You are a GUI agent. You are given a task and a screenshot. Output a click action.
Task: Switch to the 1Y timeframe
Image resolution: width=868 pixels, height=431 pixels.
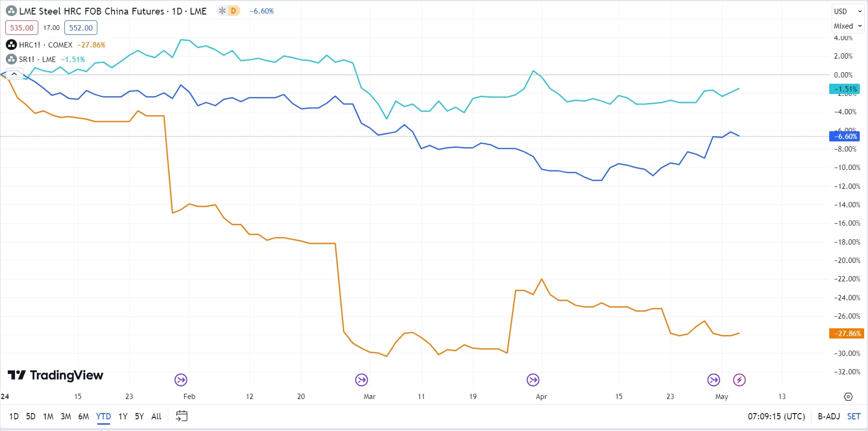tap(123, 416)
